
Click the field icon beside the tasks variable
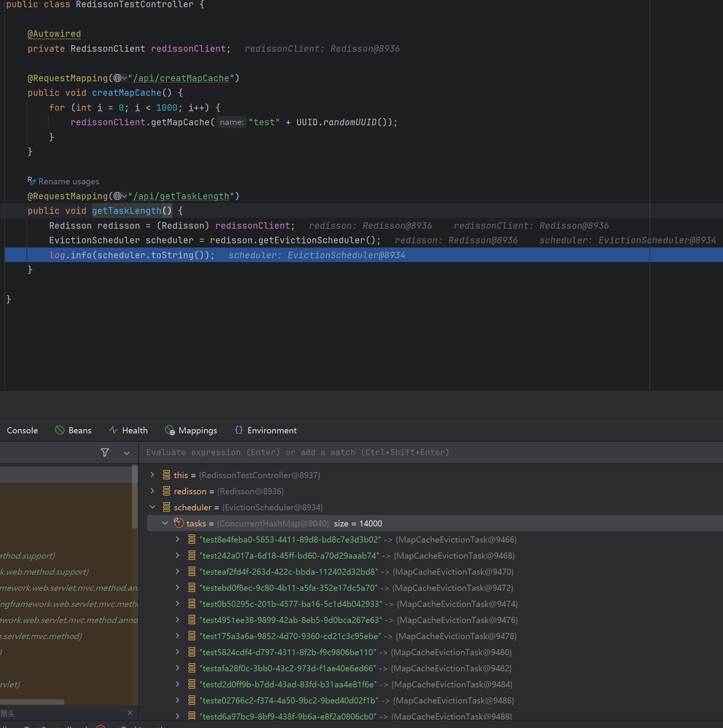point(179,523)
